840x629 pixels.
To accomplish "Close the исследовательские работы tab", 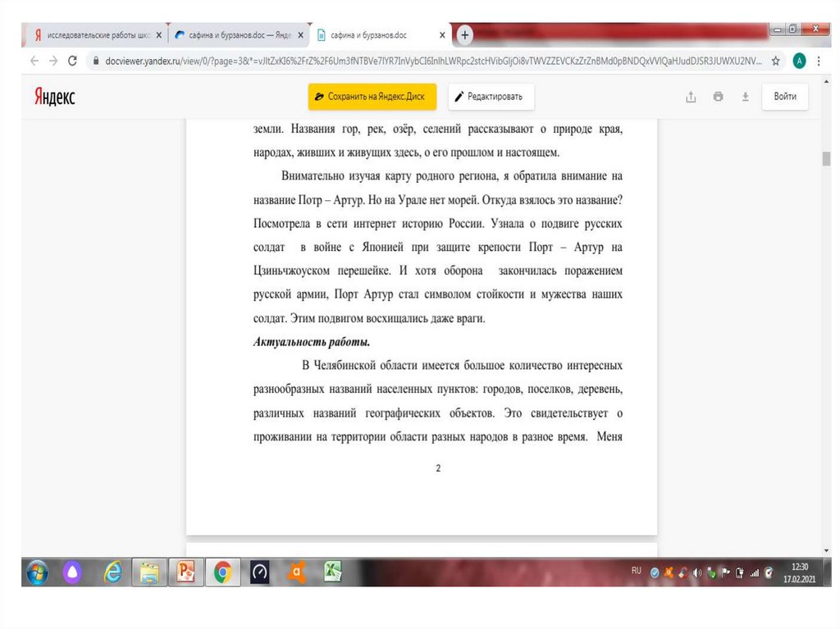I will pos(158,35).
